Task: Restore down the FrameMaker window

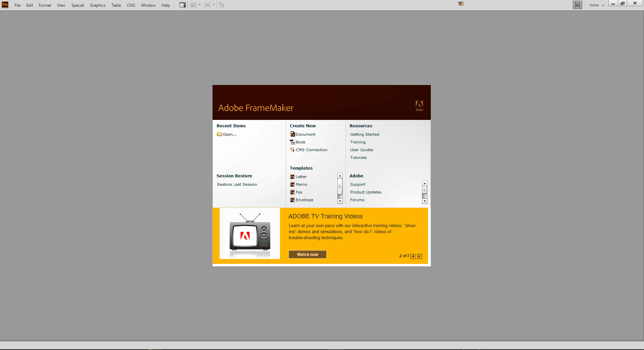Action: pos(623,4)
